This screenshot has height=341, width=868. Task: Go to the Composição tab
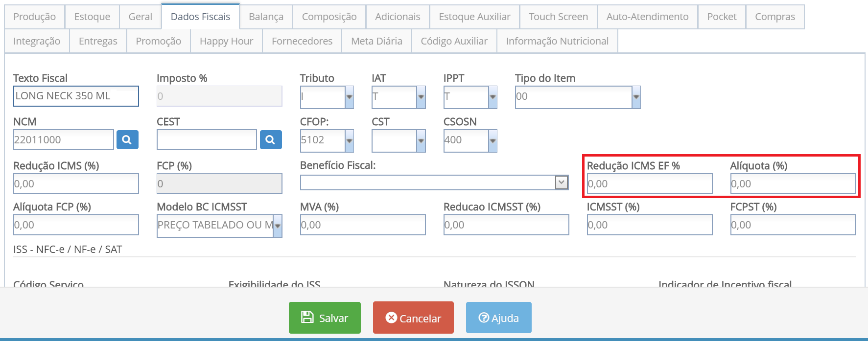pyautogui.click(x=329, y=17)
